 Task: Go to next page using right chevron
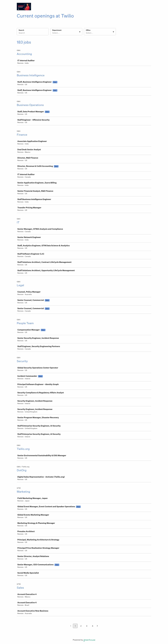point(97,626)
